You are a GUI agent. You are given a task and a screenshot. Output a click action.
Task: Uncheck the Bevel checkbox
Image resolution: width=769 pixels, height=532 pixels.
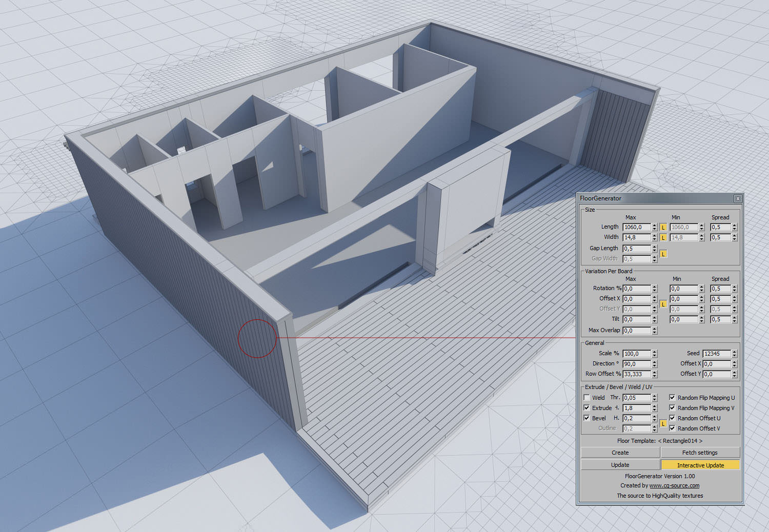pyautogui.click(x=586, y=418)
